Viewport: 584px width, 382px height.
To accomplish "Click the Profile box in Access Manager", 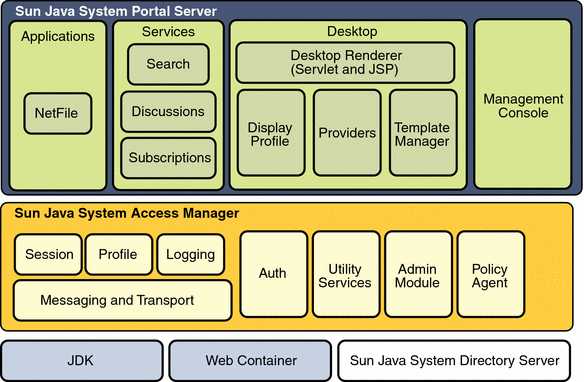I will pos(119,254).
